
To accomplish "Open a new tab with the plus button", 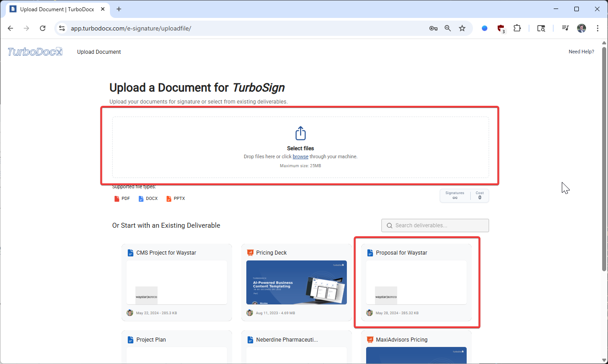I will click(119, 9).
